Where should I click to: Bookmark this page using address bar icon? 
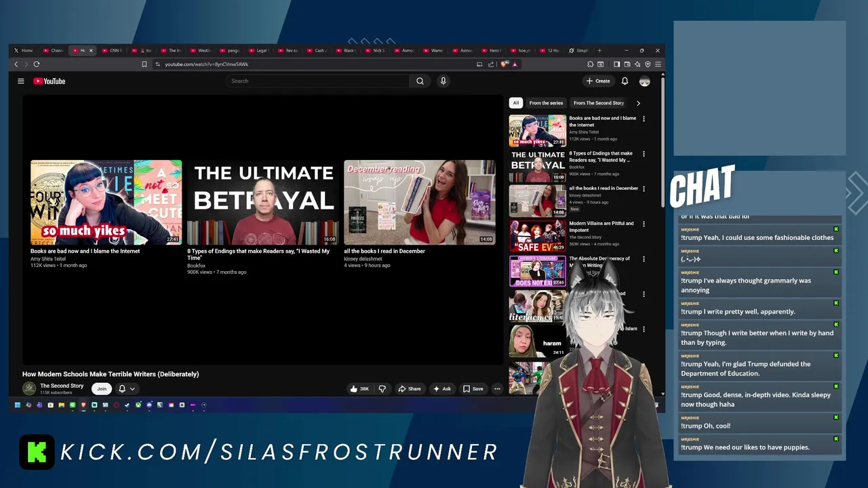coord(144,64)
